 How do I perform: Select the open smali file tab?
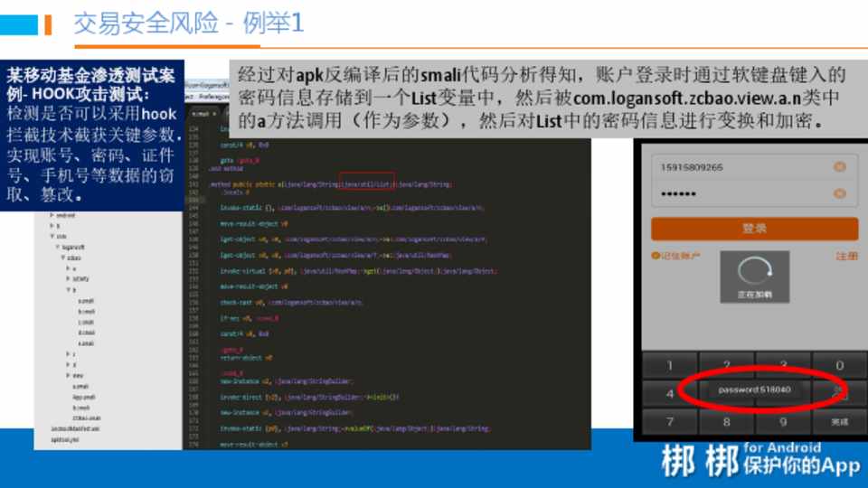(x=203, y=114)
